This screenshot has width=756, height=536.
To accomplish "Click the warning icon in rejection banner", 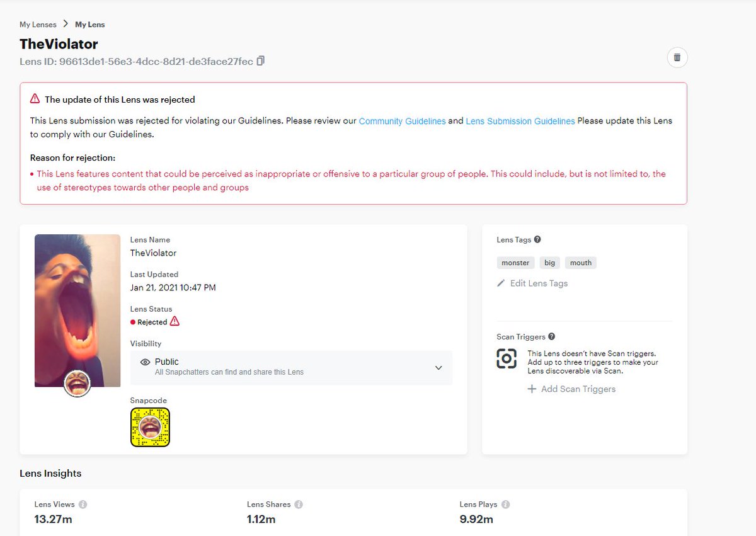I will pyautogui.click(x=35, y=99).
